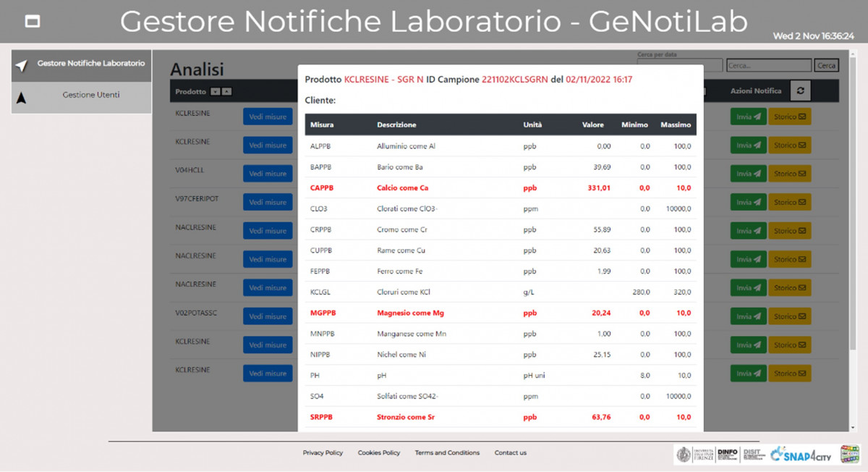Open Gestore Notifiche Laboratorio sidebar item
Image resolution: width=868 pixels, height=472 pixels.
pyautogui.click(x=81, y=64)
